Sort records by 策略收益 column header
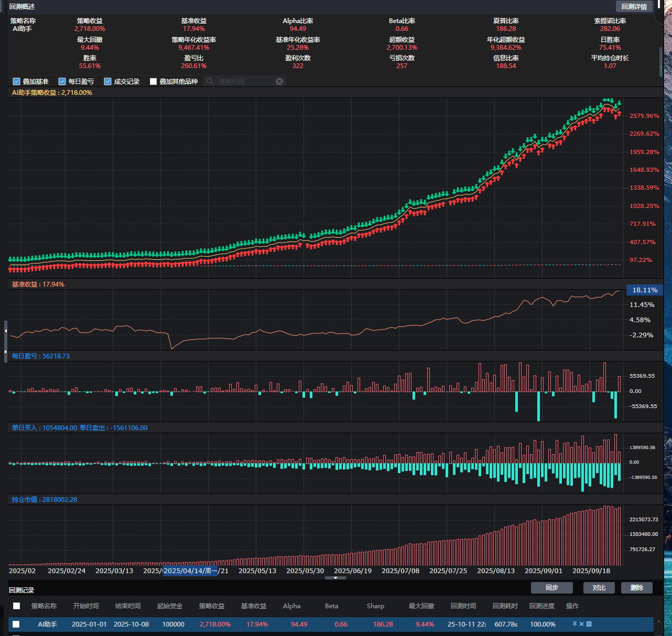 212,606
